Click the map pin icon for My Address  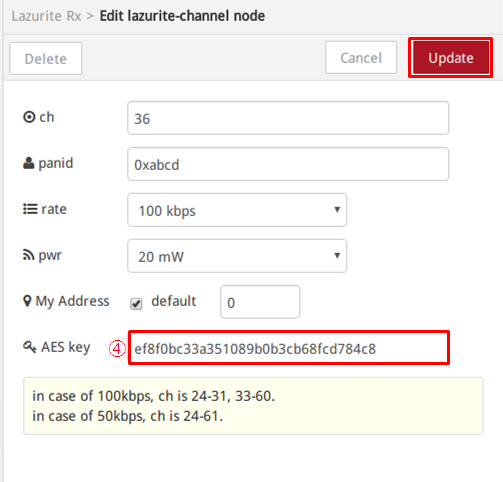click(x=27, y=301)
